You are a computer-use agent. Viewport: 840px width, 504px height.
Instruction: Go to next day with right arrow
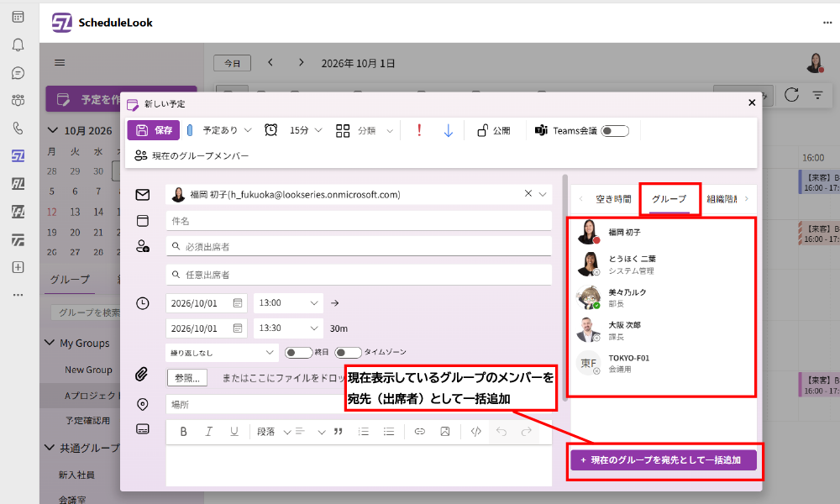[x=301, y=63]
